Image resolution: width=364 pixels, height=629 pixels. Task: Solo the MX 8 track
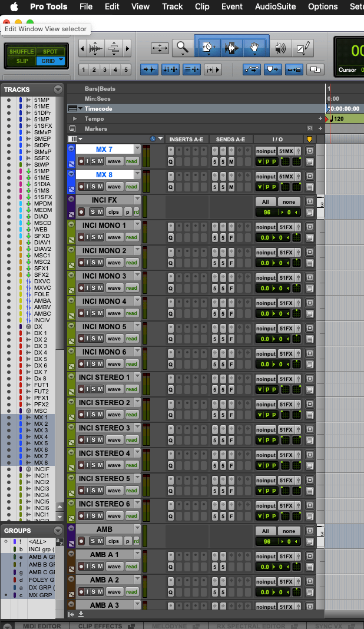click(x=94, y=187)
